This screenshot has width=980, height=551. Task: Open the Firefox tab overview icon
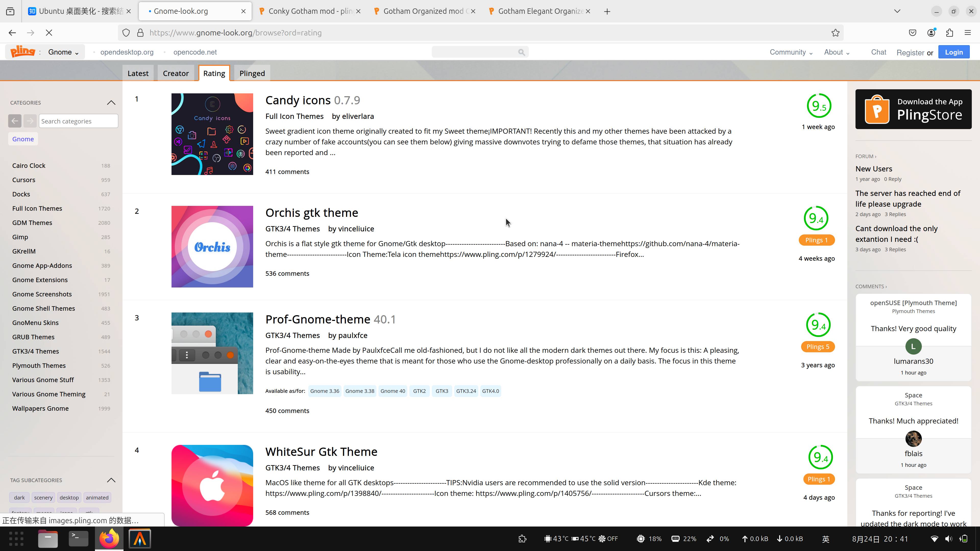10,11
